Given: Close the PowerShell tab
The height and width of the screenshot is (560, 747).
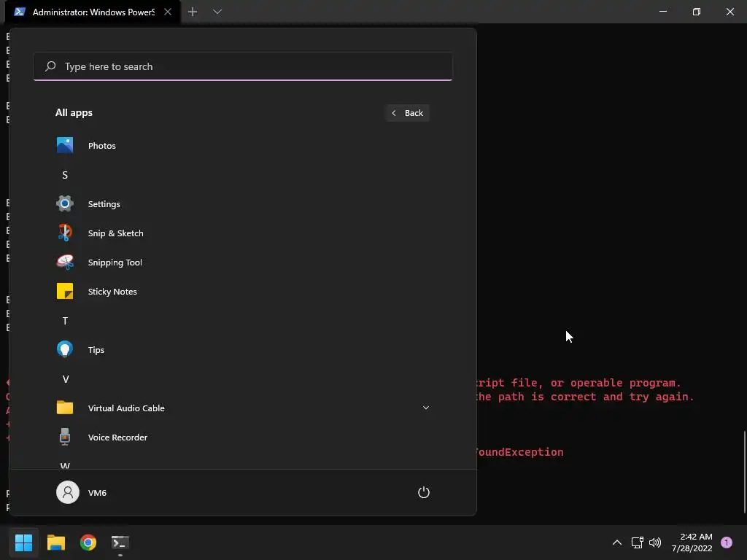Looking at the screenshot, I should point(168,12).
